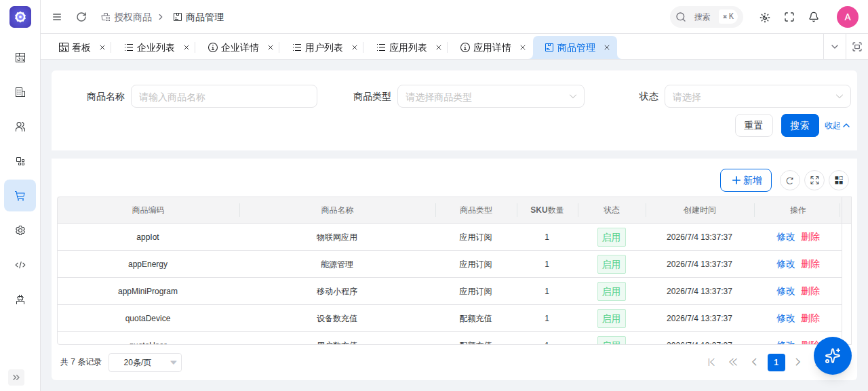Click the purple app logo icon
Viewport: 868px width, 391px height.
point(20,17)
